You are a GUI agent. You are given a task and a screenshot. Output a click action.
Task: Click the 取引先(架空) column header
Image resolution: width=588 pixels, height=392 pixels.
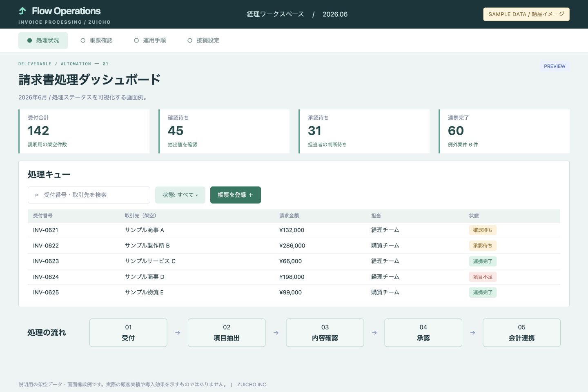pos(140,216)
